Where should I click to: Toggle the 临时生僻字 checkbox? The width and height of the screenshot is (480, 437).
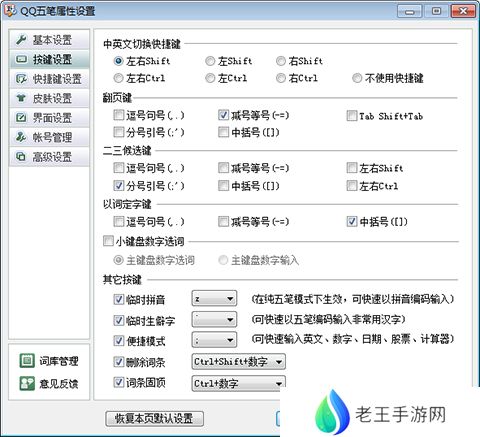(x=119, y=320)
